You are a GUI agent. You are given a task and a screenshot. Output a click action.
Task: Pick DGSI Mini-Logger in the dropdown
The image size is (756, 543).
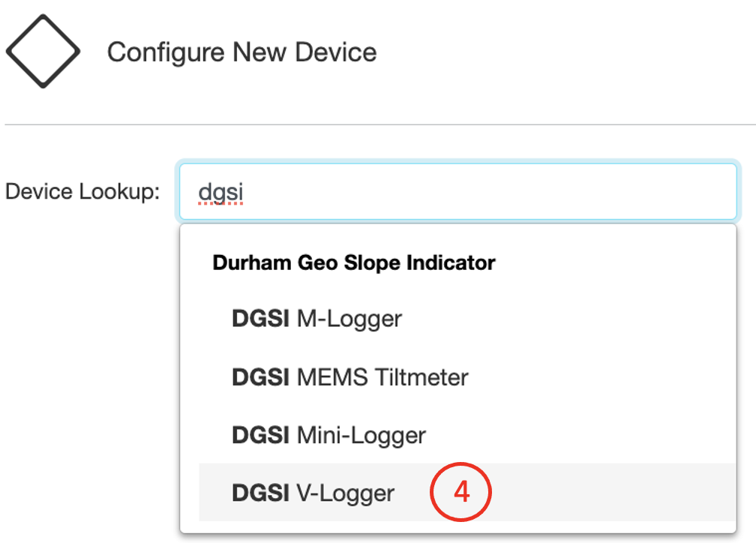click(x=467, y=435)
